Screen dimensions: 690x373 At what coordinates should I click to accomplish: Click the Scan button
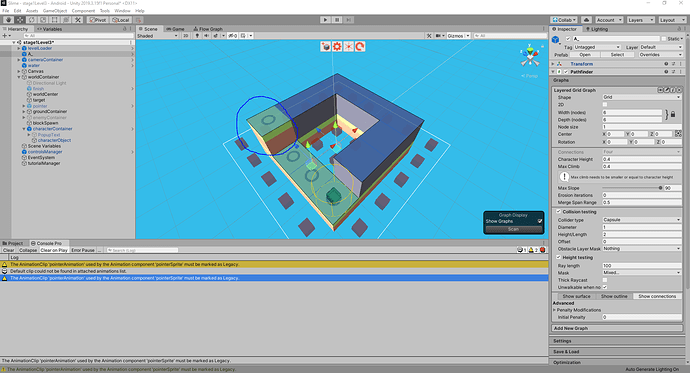pyautogui.click(x=513, y=229)
